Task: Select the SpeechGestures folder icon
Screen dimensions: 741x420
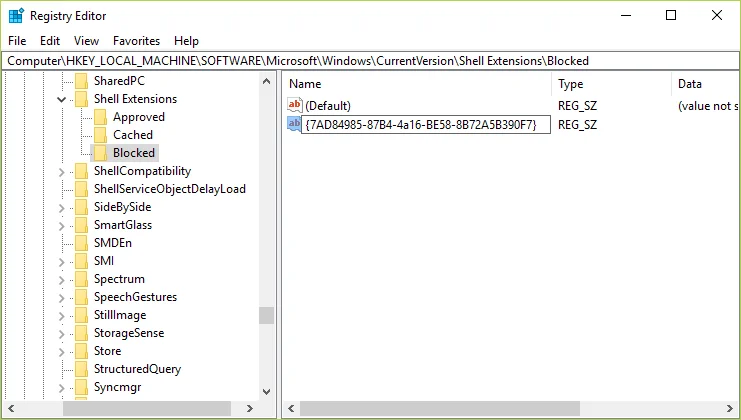Action: point(81,297)
